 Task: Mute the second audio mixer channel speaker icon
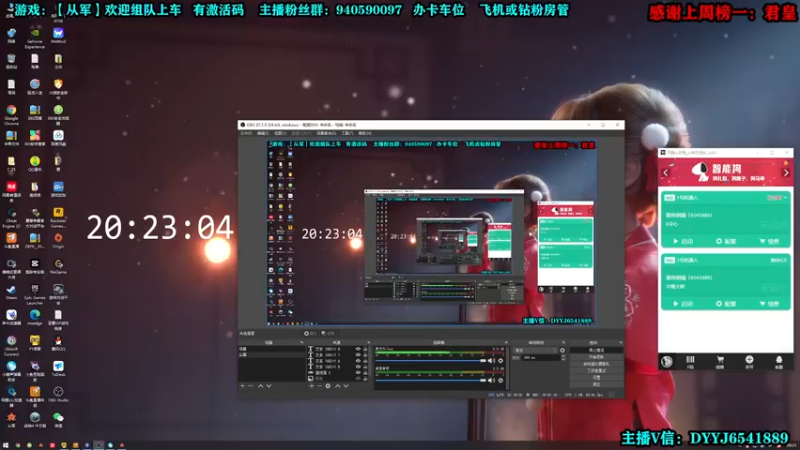coord(491,380)
